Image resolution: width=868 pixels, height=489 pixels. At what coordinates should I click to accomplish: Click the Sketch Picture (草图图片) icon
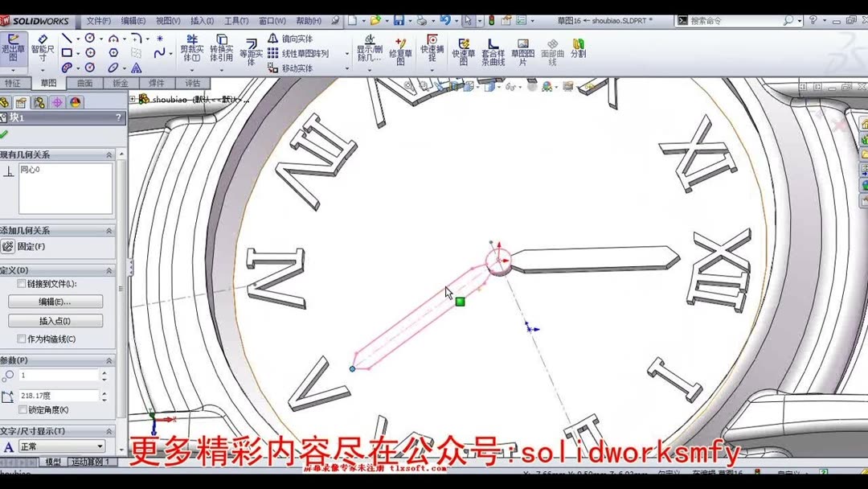click(x=521, y=50)
